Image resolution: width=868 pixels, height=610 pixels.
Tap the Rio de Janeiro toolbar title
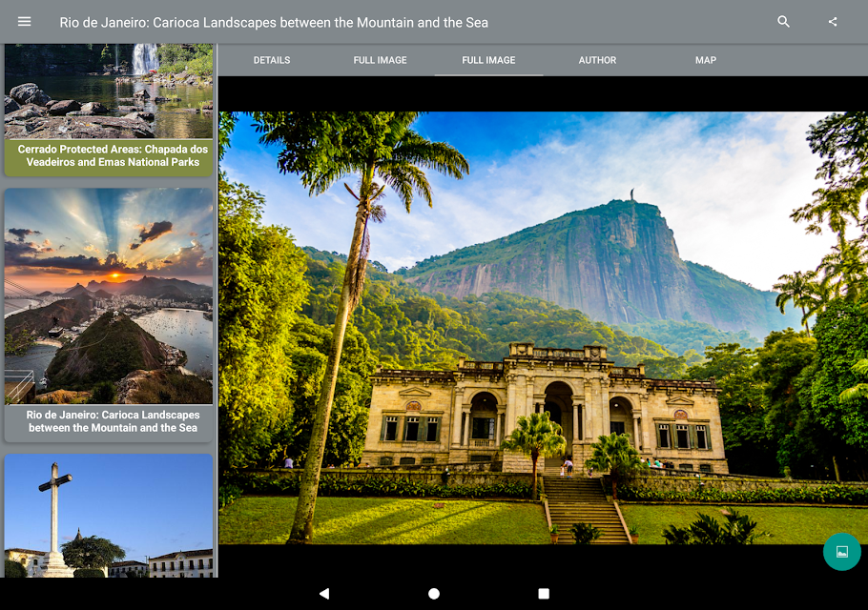[x=274, y=23]
